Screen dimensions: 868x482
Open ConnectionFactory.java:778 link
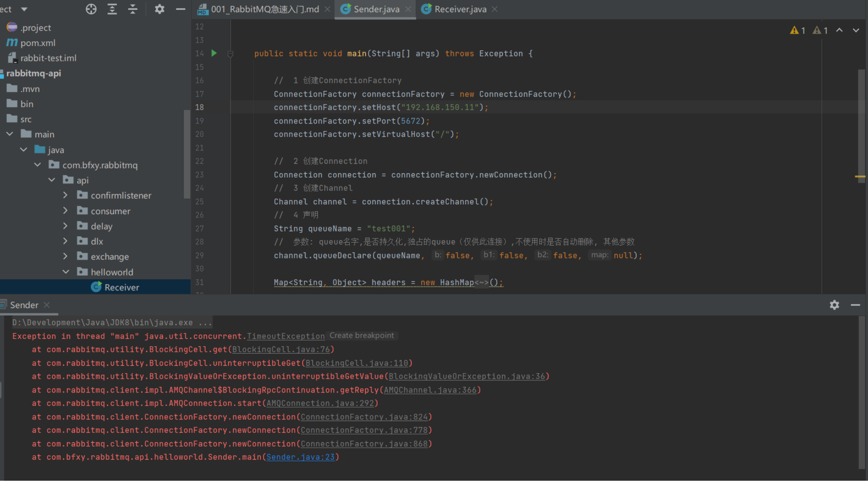364,430
